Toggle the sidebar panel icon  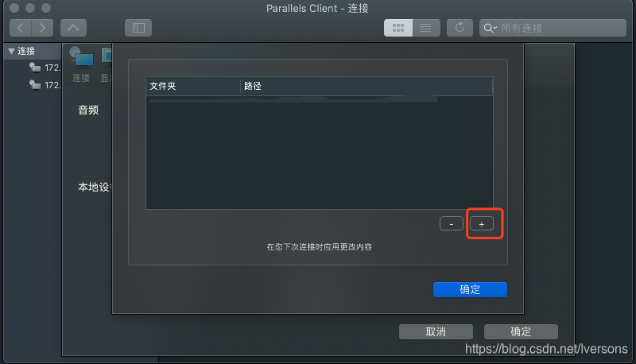click(x=138, y=28)
